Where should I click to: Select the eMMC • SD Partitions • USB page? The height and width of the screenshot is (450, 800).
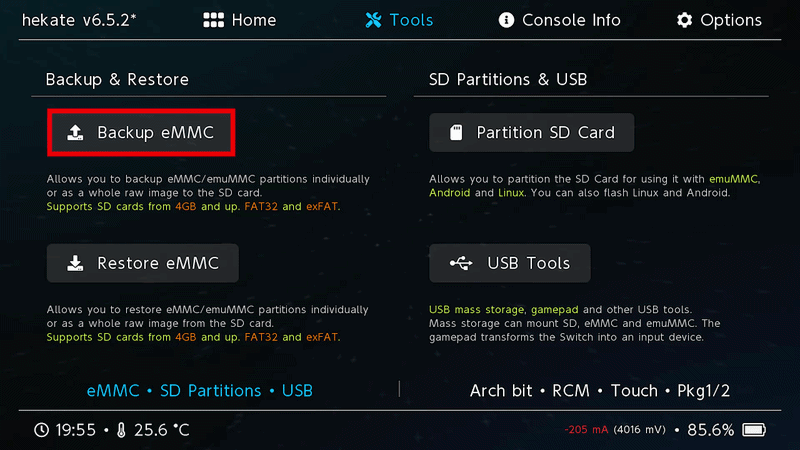tap(200, 390)
